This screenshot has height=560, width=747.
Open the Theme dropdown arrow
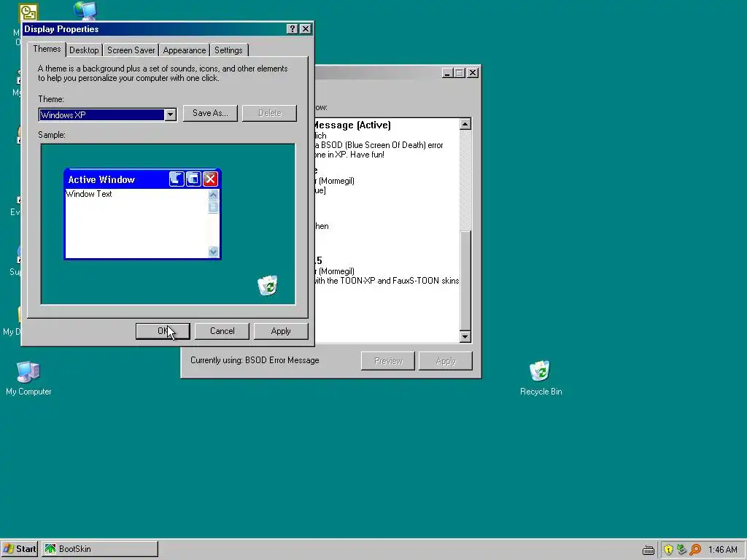click(170, 114)
